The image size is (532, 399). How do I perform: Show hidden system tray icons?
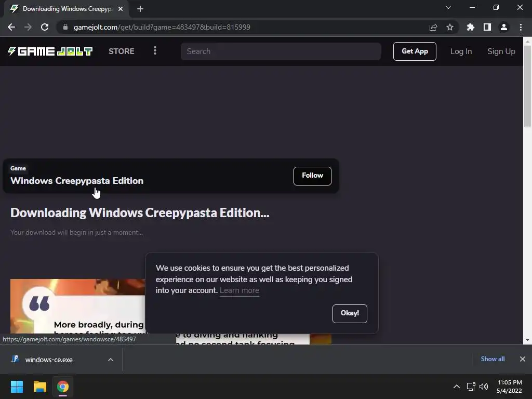pyautogui.click(x=457, y=387)
